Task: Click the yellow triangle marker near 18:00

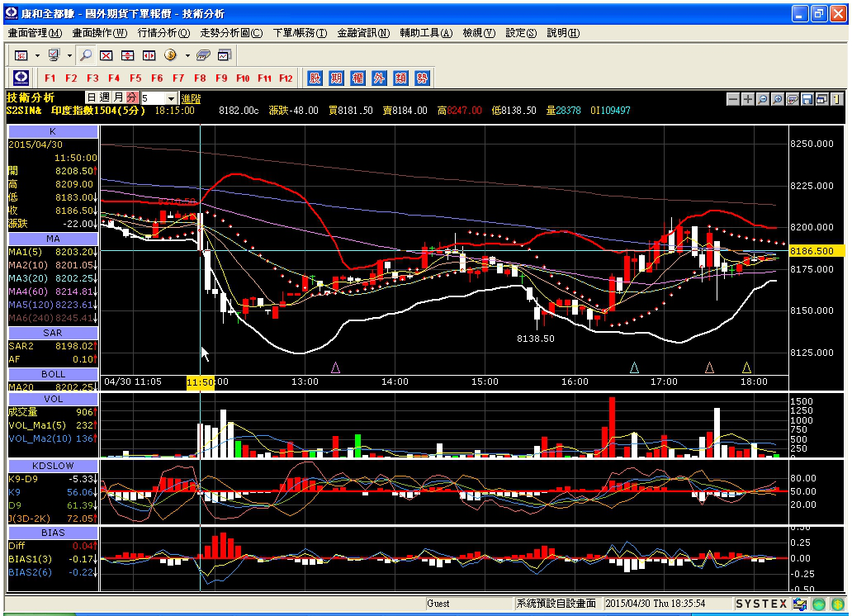Action: coord(746,368)
